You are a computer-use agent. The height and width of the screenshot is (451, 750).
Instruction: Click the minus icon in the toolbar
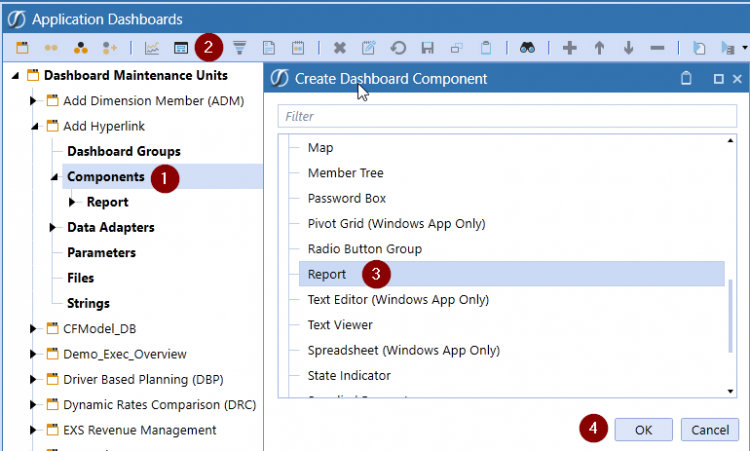coord(657,48)
